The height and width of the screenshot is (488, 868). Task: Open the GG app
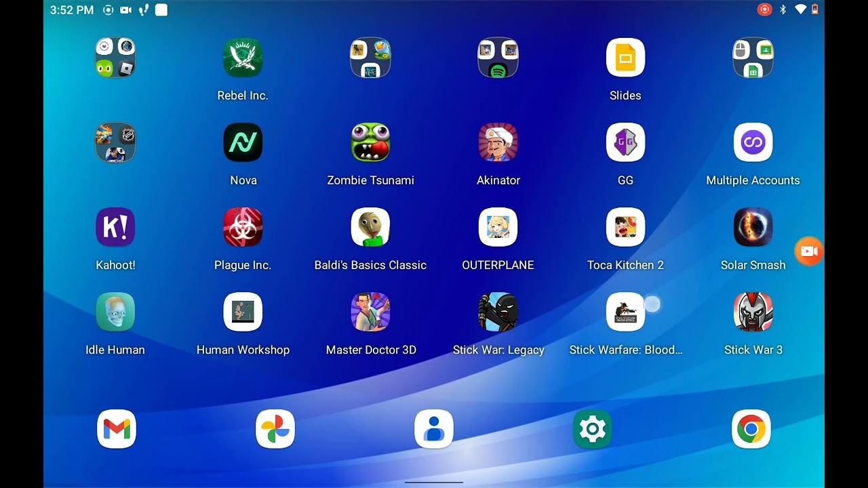click(625, 142)
